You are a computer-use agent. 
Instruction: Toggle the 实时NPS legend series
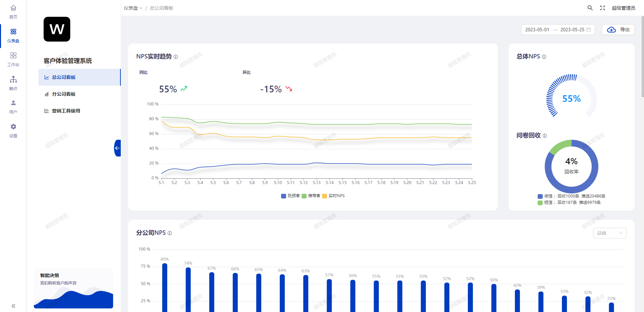pyautogui.click(x=333, y=196)
